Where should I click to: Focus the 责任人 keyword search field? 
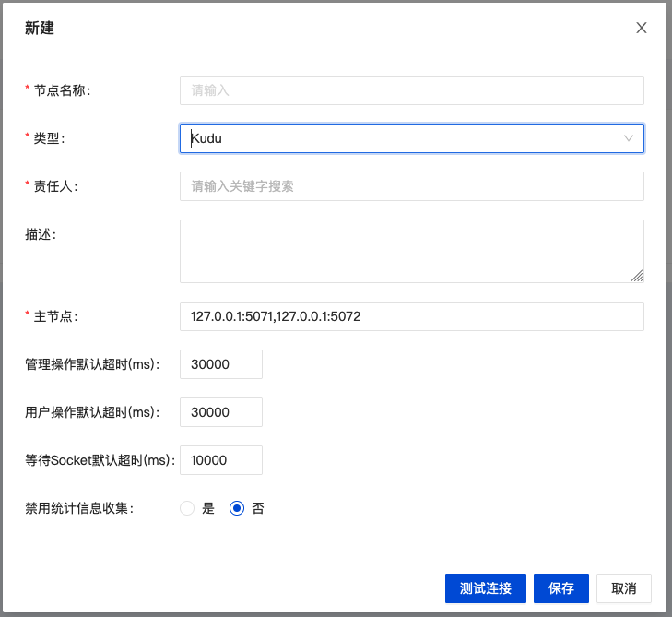tap(412, 186)
